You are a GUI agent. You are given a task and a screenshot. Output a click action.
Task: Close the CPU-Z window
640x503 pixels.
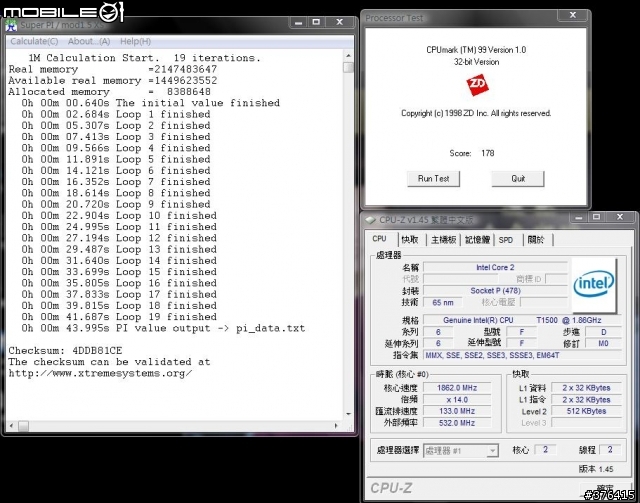(x=620, y=217)
